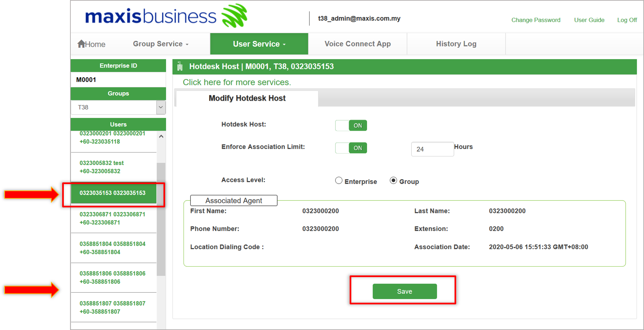Go to the History Log tab
The height and width of the screenshot is (330, 644).
pos(456,44)
